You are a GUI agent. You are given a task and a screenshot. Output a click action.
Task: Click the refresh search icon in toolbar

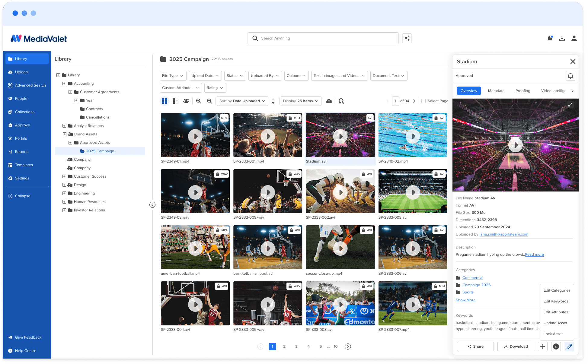pos(341,101)
